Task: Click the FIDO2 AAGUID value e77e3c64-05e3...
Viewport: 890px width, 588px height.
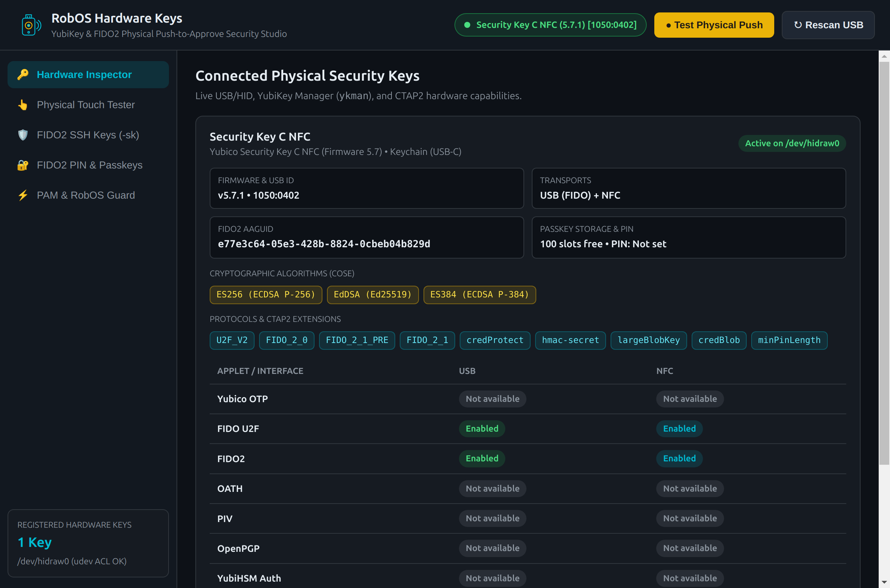Action: coord(324,244)
